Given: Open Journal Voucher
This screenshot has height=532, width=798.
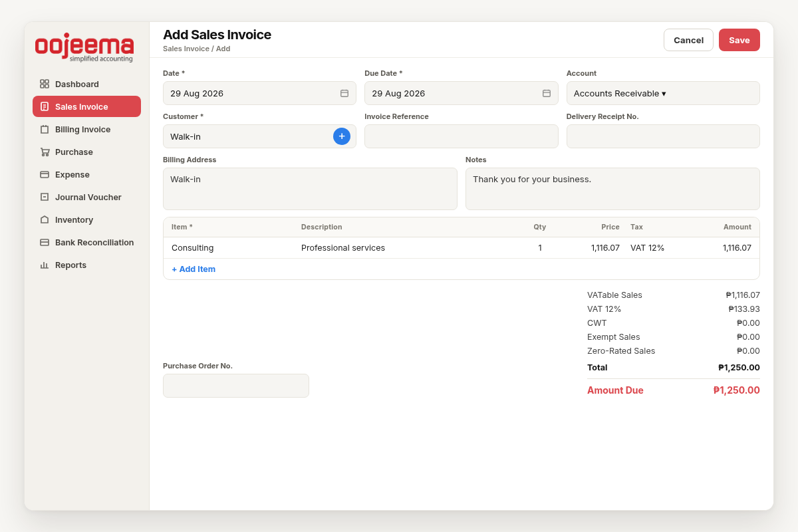Looking at the screenshot, I should pos(86,197).
